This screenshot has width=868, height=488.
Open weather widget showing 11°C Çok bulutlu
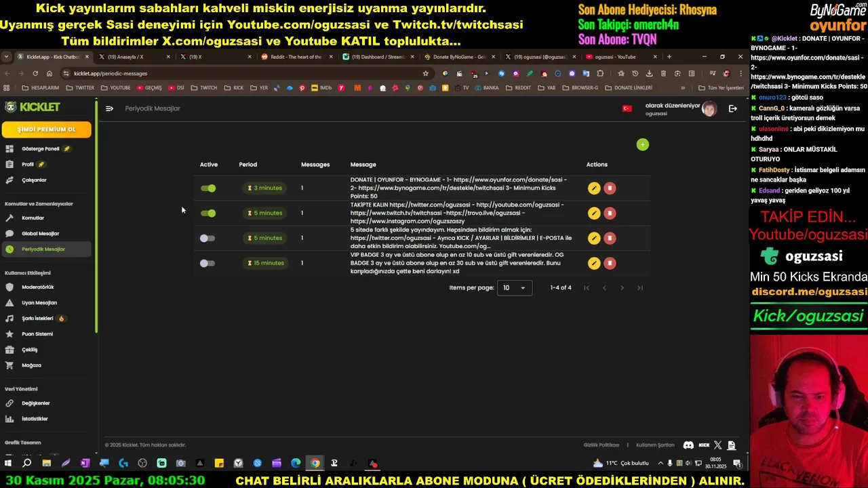pyautogui.click(x=621, y=463)
